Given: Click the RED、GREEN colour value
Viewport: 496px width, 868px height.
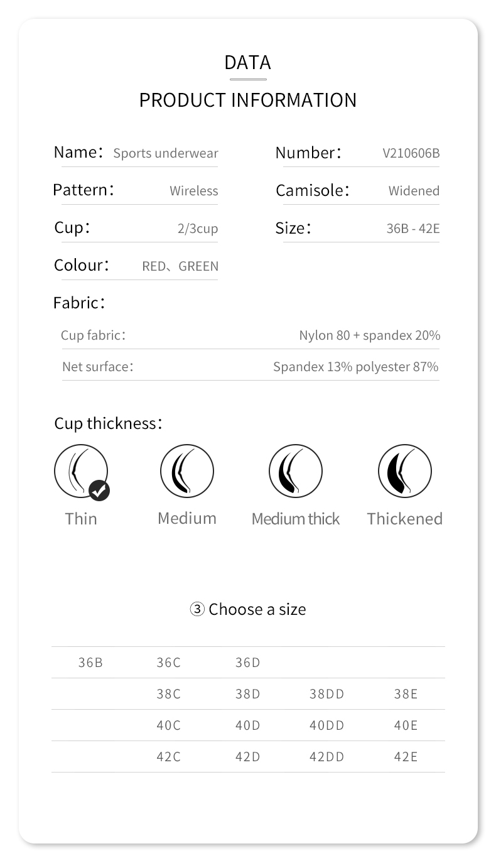Looking at the screenshot, I should click(180, 266).
